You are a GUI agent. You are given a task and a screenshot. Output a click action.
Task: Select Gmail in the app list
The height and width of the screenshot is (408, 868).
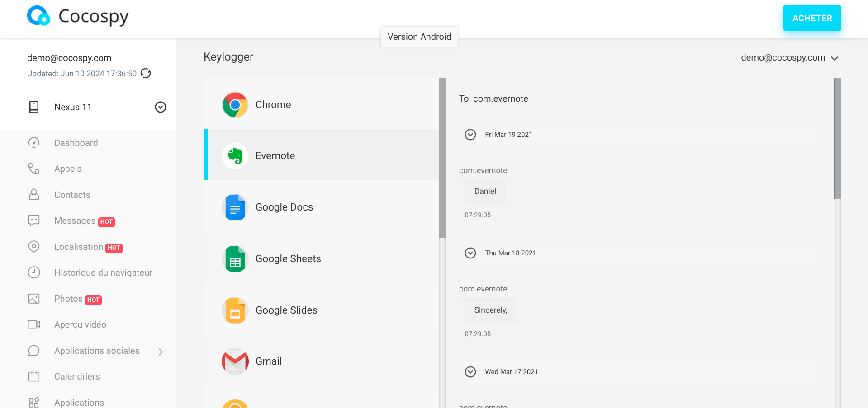pos(321,361)
